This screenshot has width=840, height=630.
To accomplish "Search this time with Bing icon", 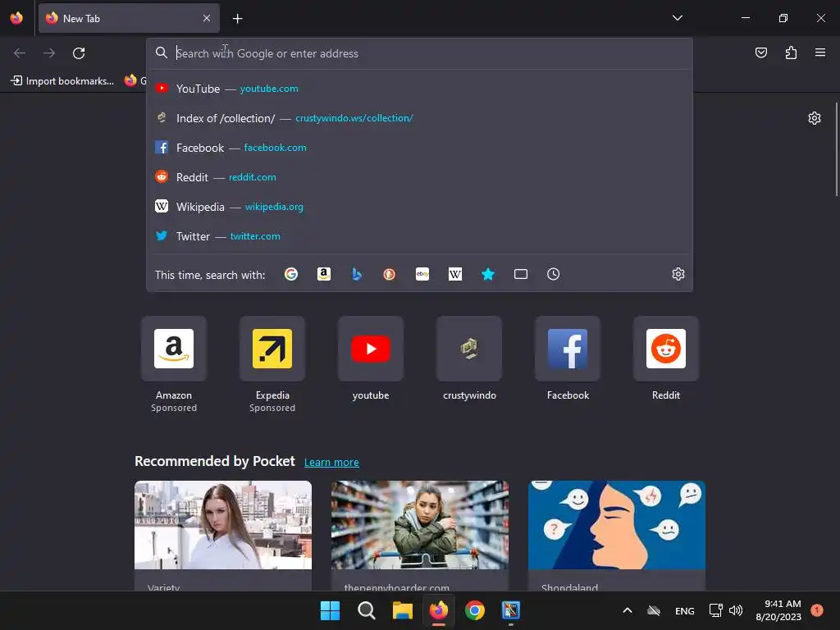I will click(357, 274).
